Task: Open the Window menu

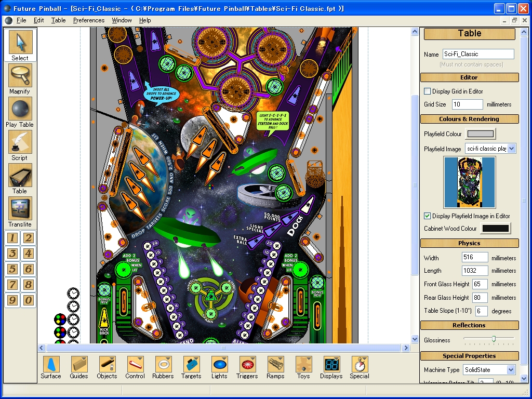Action: (x=122, y=20)
